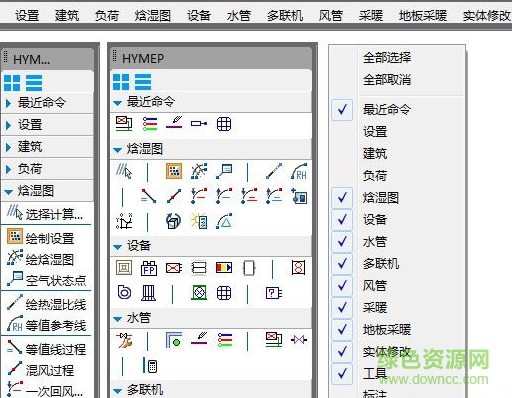512x398 pixels.
Task: Click the wrench-valve icon in 水管 section
Action: click(124, 340)
